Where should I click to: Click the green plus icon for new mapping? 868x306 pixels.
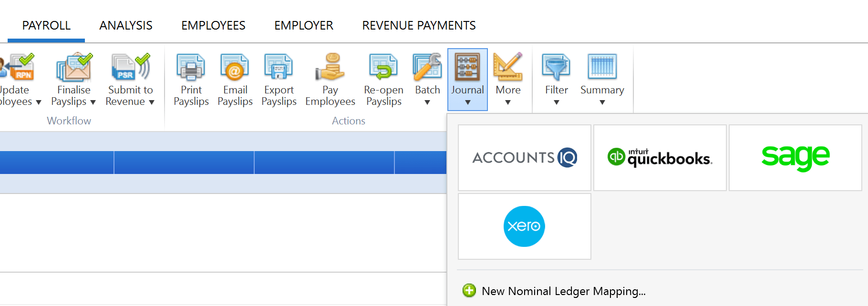[469, 290]
